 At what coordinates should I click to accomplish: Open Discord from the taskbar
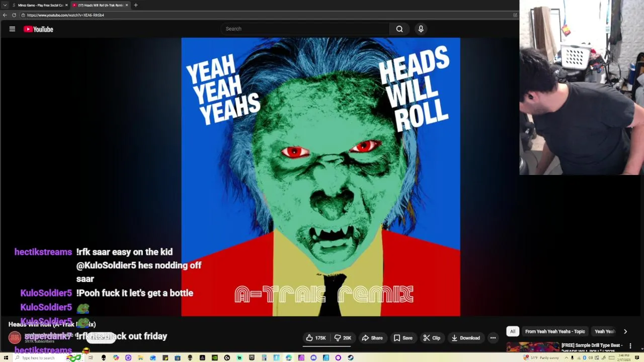pos(313,357)
